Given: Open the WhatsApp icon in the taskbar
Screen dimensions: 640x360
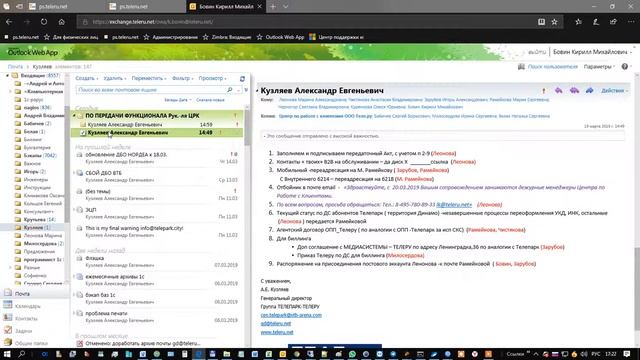Looking at the screenshot, I should [x=352, y=354].
